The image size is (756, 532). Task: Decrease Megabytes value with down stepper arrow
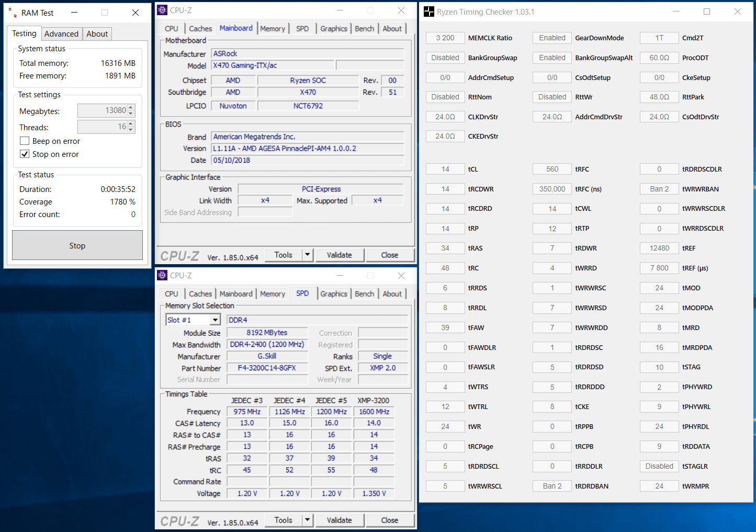(131, 114)
